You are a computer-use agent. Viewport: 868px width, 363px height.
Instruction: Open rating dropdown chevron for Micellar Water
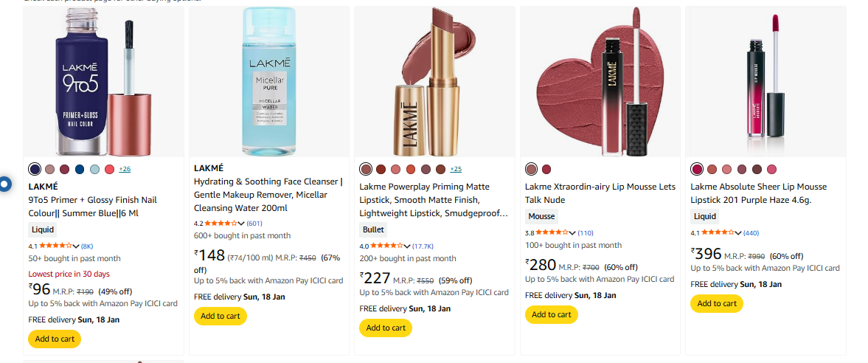[x=242, y=224]
